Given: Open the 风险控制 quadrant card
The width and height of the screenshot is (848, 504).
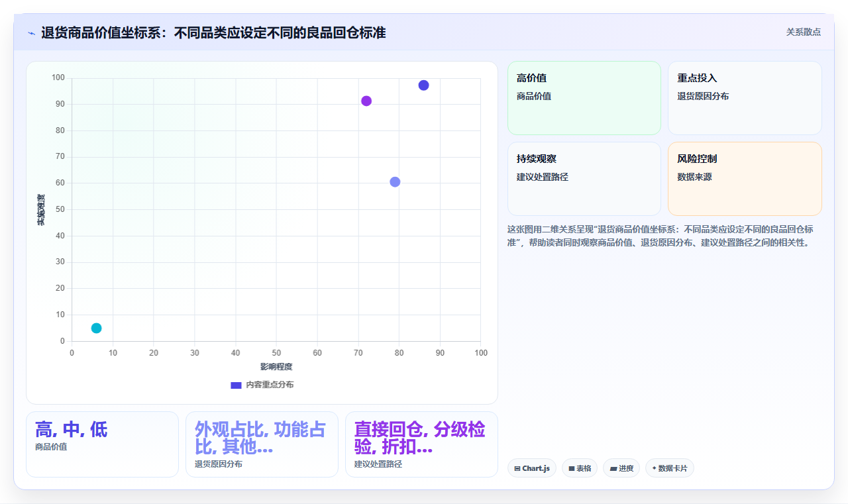Looking at the screenshot, I should pyautogui.click(x=745, y=179).
